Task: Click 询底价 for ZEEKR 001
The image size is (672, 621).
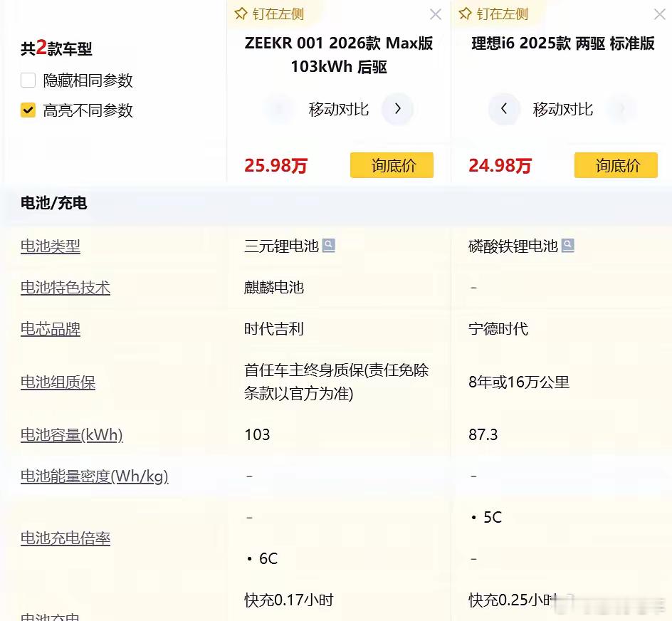Action: [x=392, y=165]
